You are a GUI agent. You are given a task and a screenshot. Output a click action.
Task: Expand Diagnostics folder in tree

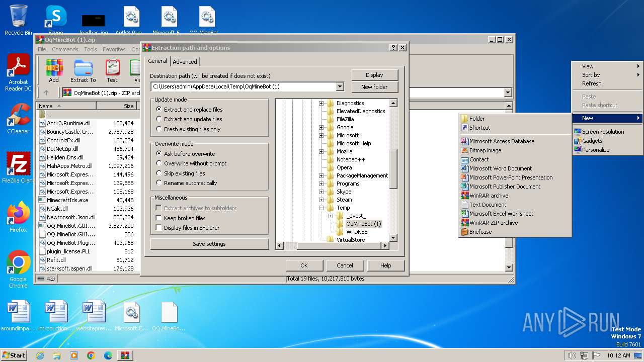click(x=321, y=103)
